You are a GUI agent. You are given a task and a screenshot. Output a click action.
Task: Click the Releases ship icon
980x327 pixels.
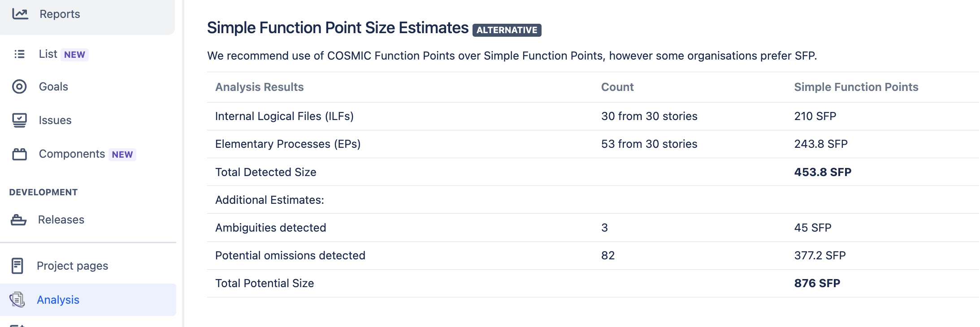click(18, 219)
